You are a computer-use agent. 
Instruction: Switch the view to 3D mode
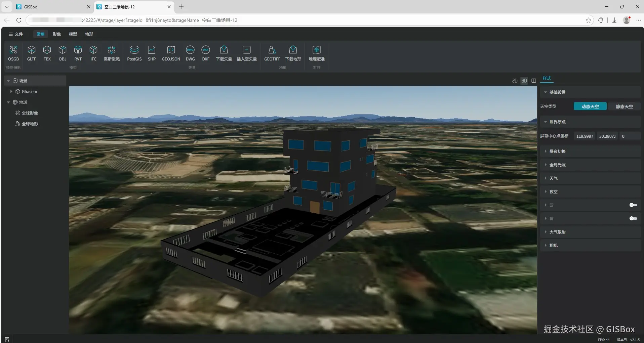click(524, 81)
